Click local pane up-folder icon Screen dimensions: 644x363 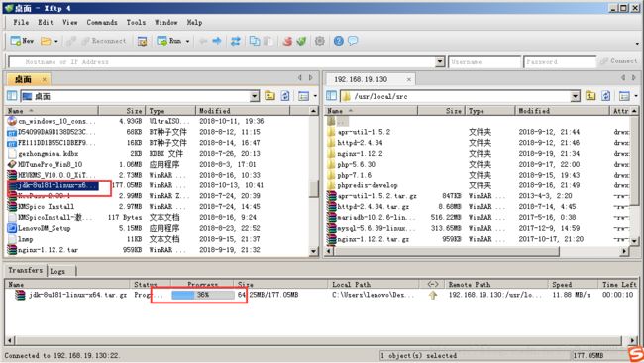(x=269, y=96)
